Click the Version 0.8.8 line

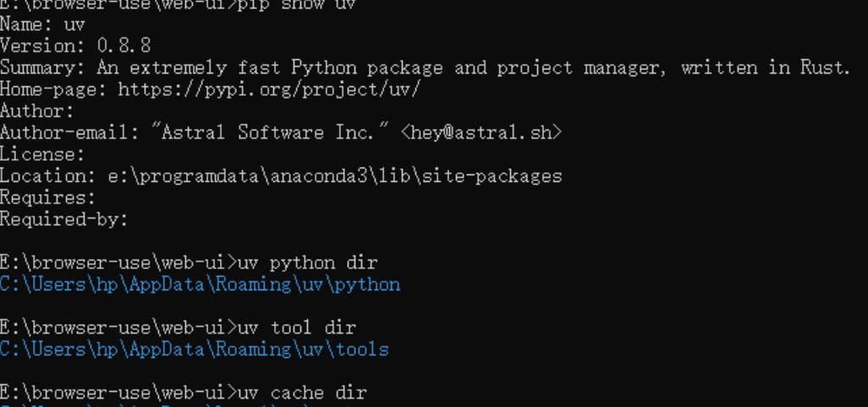[x=75, y=46]
